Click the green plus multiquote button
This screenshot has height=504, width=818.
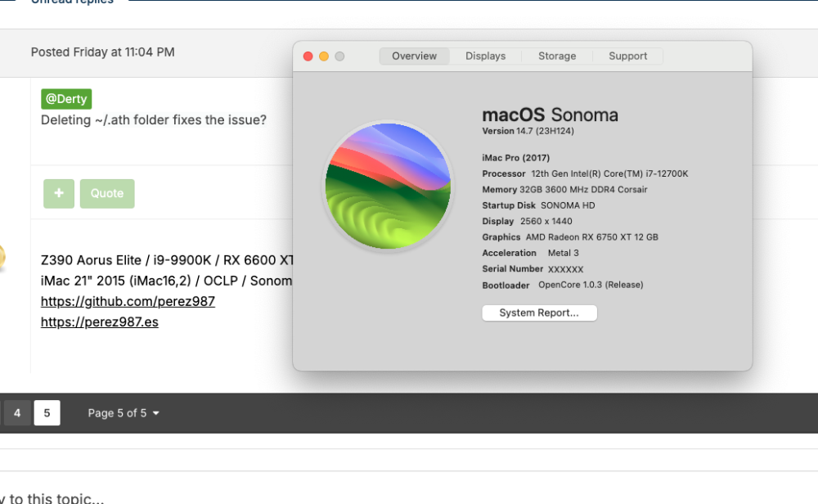(x=59, y=194)
